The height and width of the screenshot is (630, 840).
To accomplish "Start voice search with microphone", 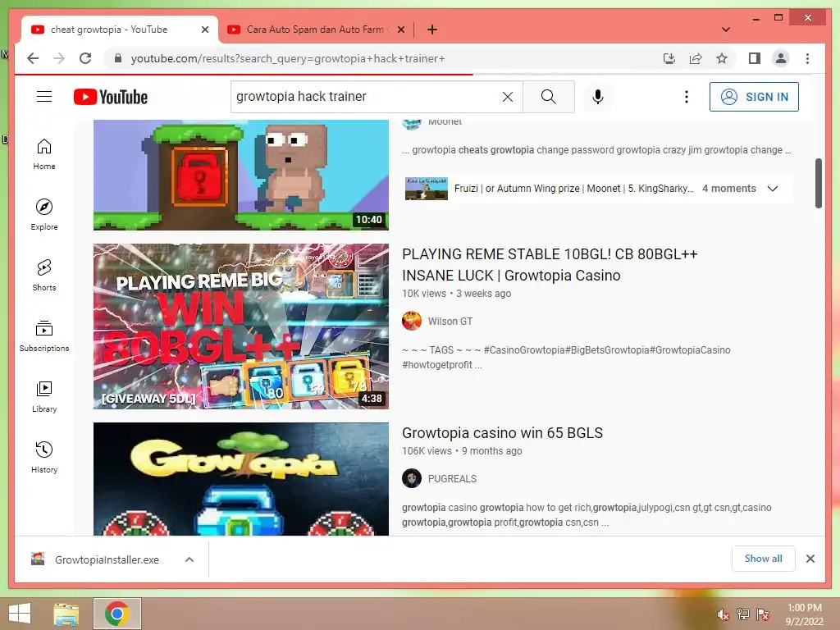I will point(598,97).
